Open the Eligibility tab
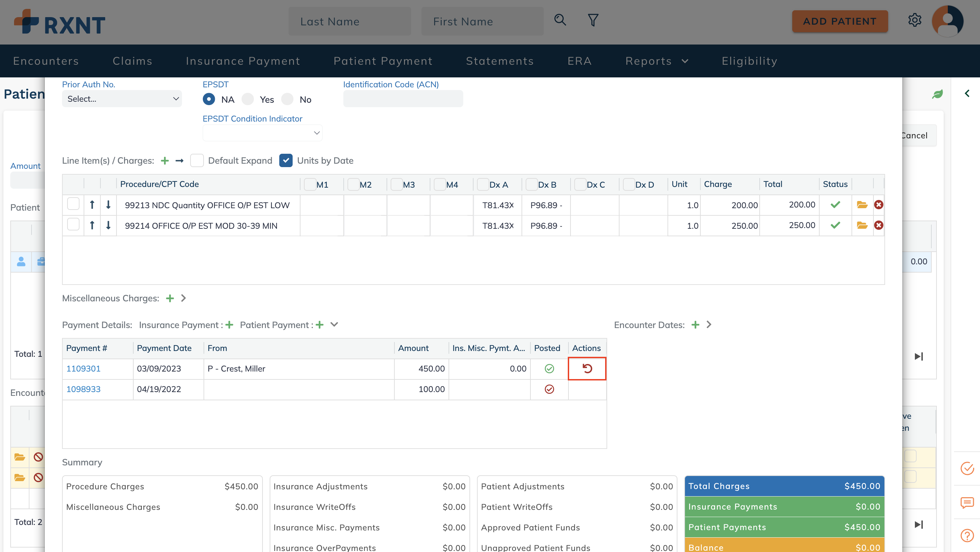 point(749,61)
